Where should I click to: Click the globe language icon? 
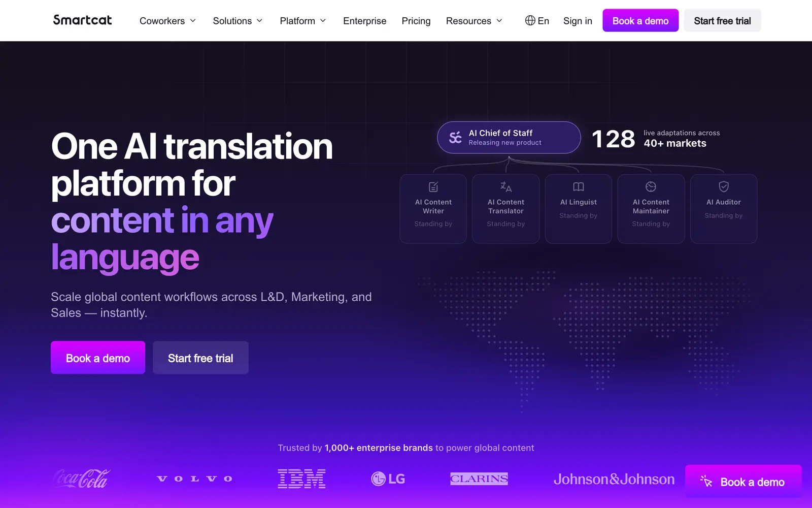click(530, 20)
